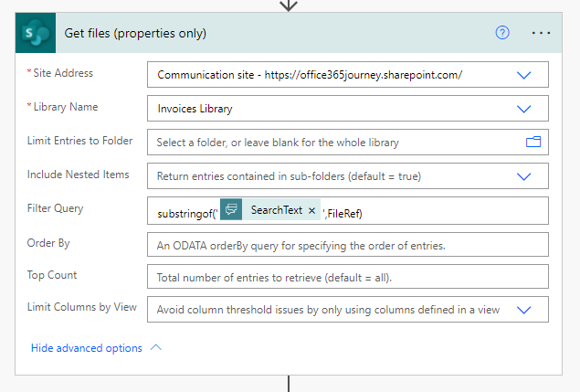Click the 'Top Count' field label

[x=52, y=275]
